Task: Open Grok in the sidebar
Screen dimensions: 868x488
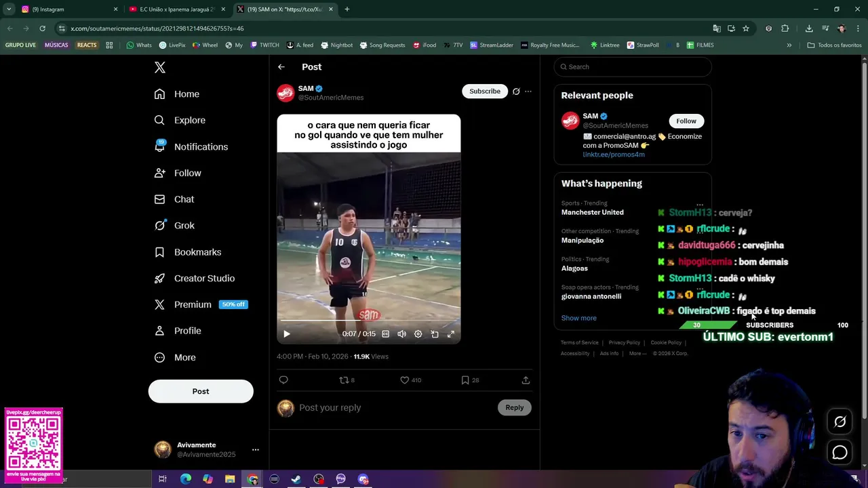Action: tap(174, 226)
